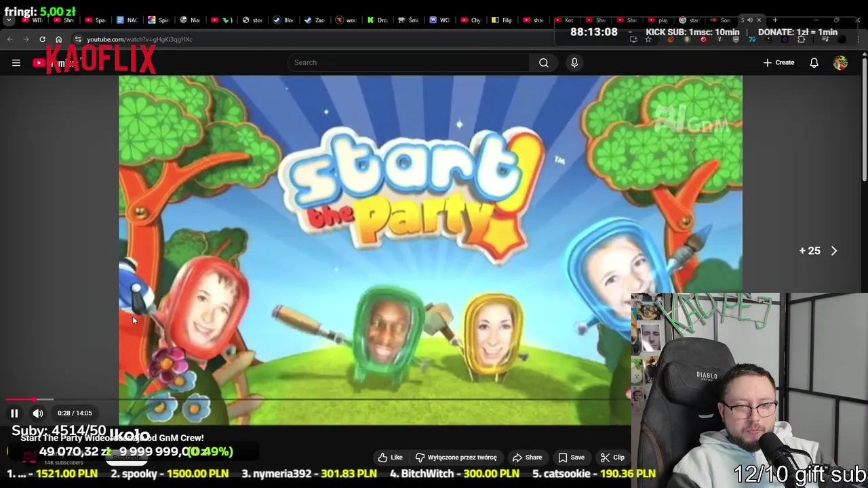Open the YouTube guide hamburger menu
Viewport: 868px width, 488px height.
pyautogui.click(x=16, y=63)
